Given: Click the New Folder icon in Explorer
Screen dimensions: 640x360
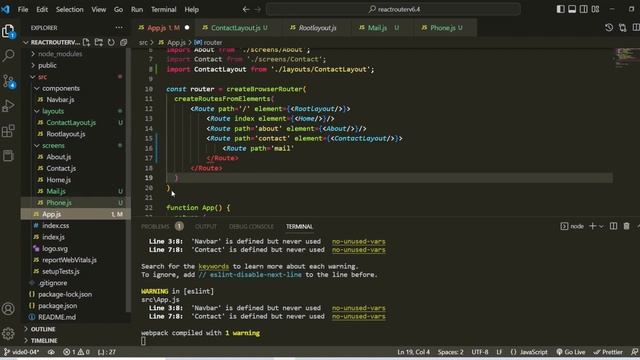Looking at the screenshot, I should point(99,42).
